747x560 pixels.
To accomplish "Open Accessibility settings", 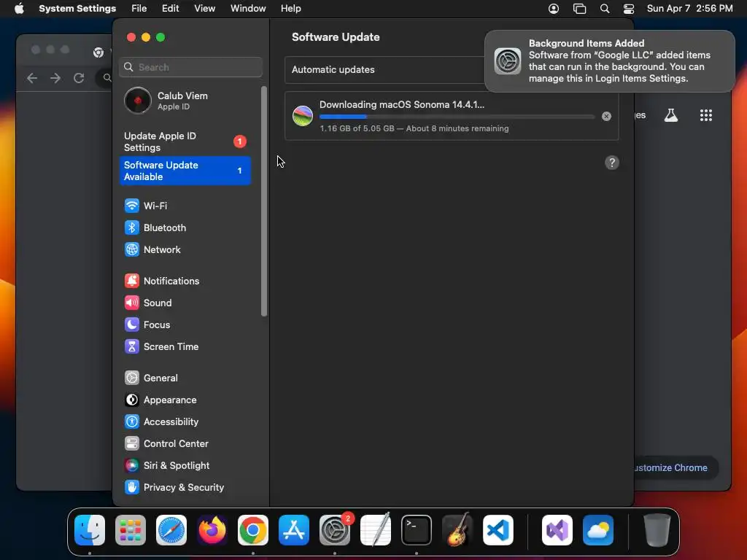I will (185, 422).
